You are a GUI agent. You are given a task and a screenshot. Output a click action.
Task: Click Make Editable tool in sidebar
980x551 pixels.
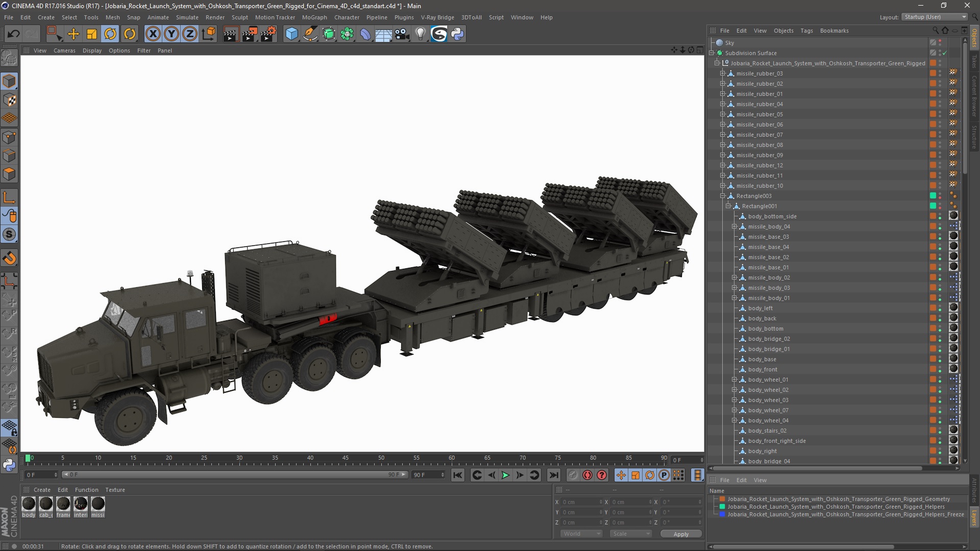9,59
